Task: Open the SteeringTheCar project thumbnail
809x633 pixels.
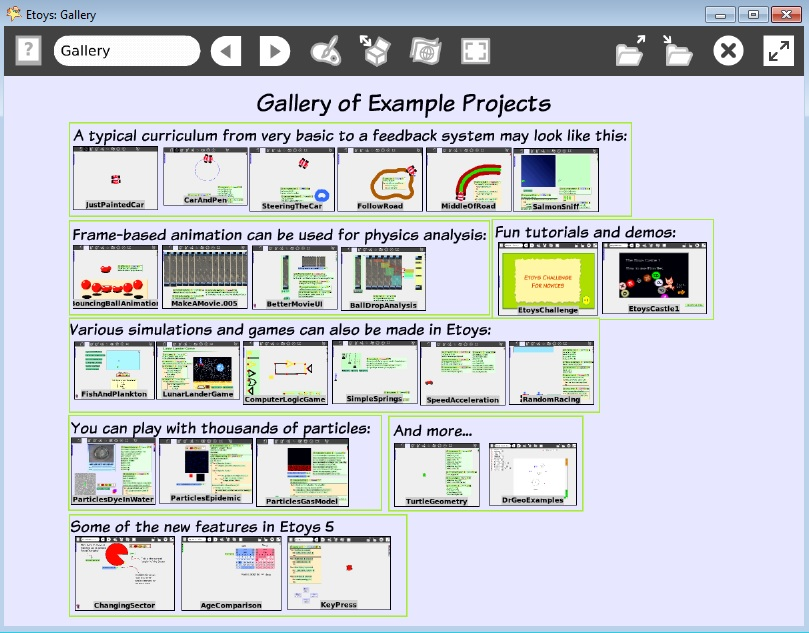Action: (292, 179)
